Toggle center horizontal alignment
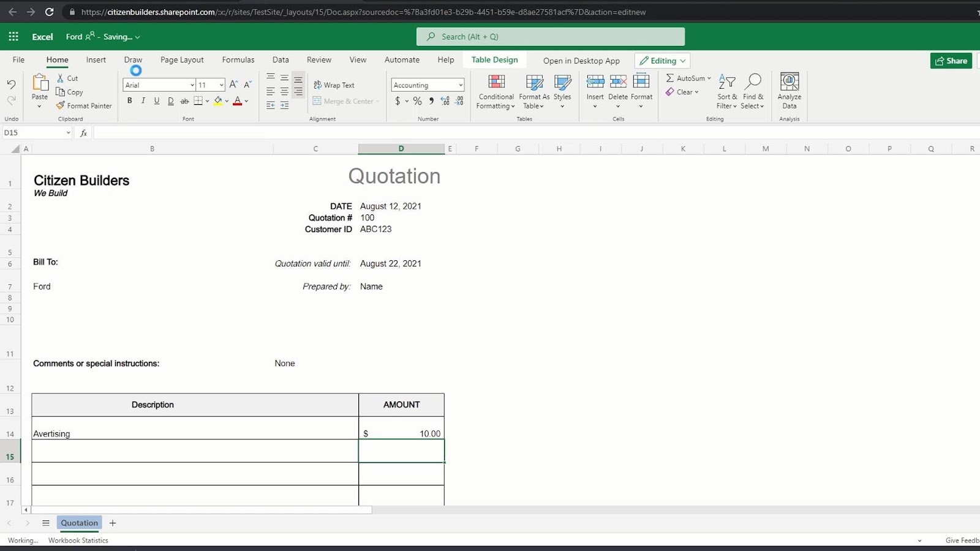 [x=284, y=91]
